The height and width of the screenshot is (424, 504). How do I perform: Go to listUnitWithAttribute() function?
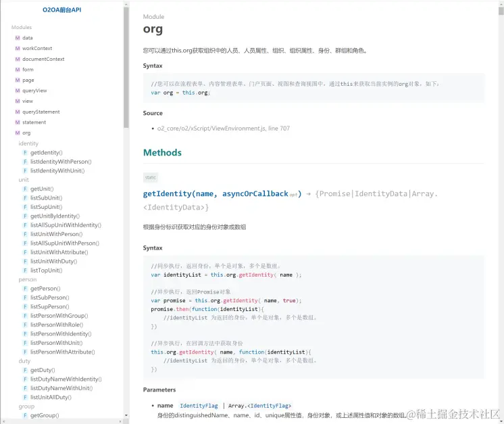59,252
